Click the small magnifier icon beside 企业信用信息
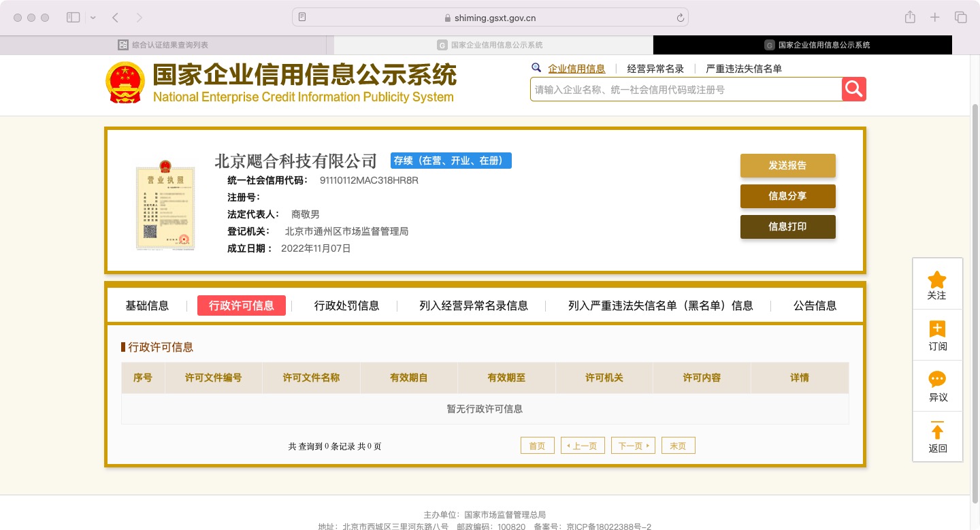980x530 pixels. point(536,67)
